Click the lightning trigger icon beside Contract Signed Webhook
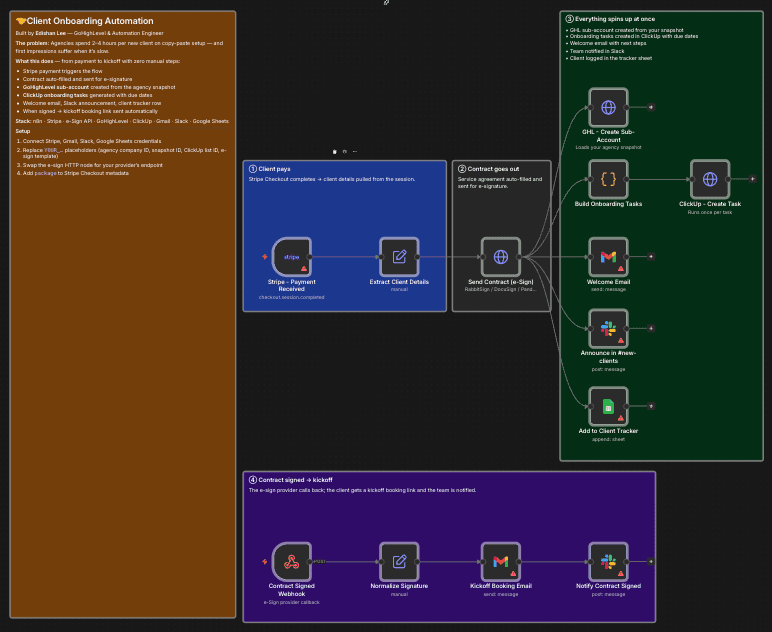This screenshot has height=632, width=772. [265, 562]
